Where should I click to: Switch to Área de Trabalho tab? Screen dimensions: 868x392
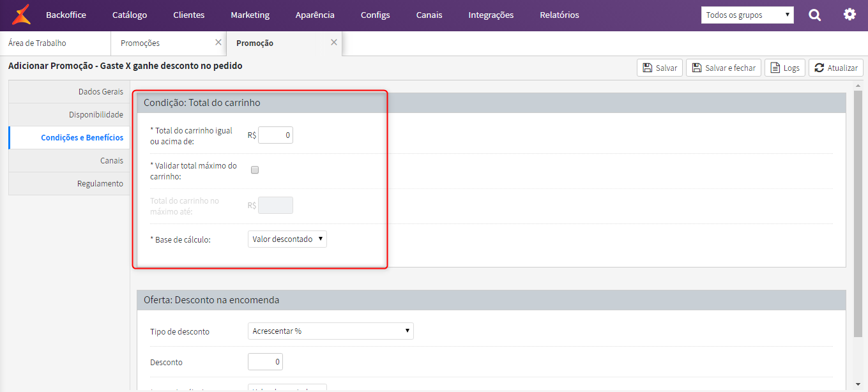pos(56,43)
